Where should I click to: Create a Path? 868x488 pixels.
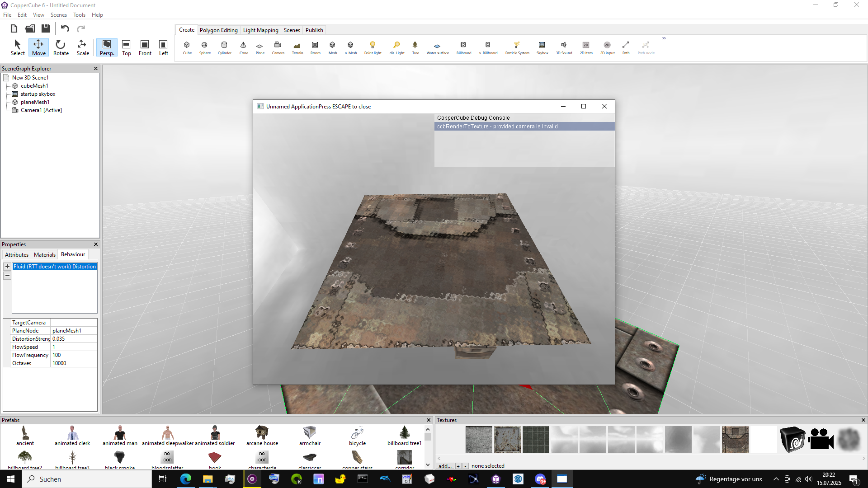click(x=626, y=47)
